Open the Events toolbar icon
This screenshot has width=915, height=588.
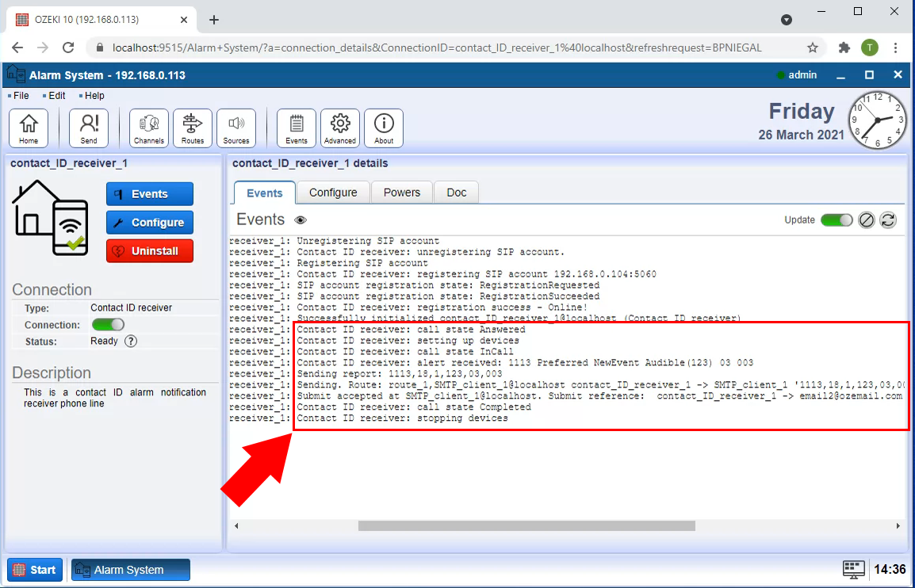297,128
